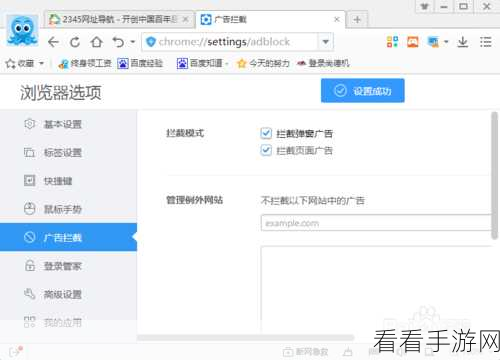Open the last bookmark with red icon
Screen dimensions: 500x360
(x=323, y=63)
